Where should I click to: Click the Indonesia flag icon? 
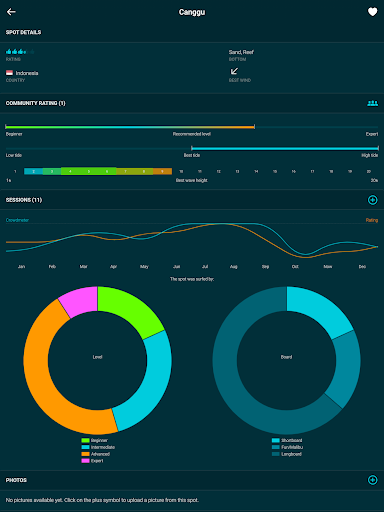(9, 73)
